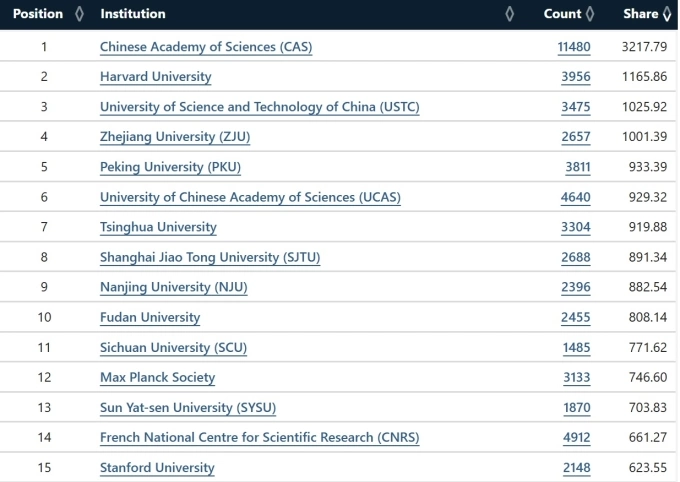Click count 2688 for SJTU
This screenshot has height=482, width=680.
tap(576, 257)
